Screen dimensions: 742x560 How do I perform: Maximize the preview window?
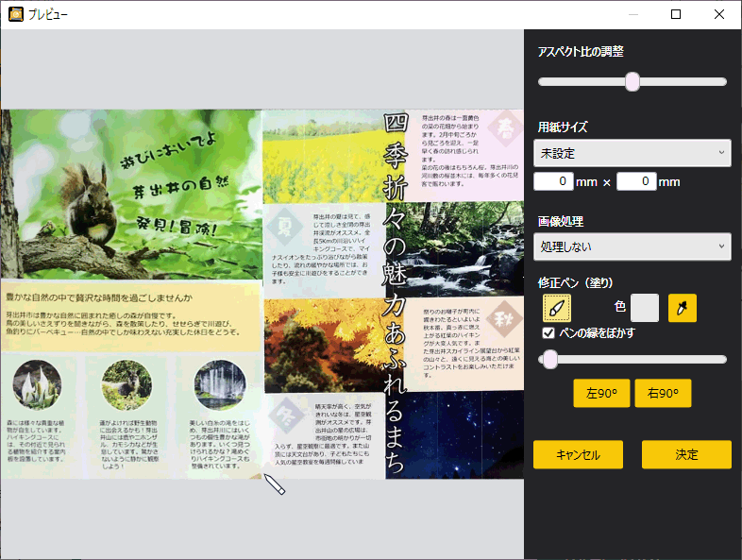[675, 14]
